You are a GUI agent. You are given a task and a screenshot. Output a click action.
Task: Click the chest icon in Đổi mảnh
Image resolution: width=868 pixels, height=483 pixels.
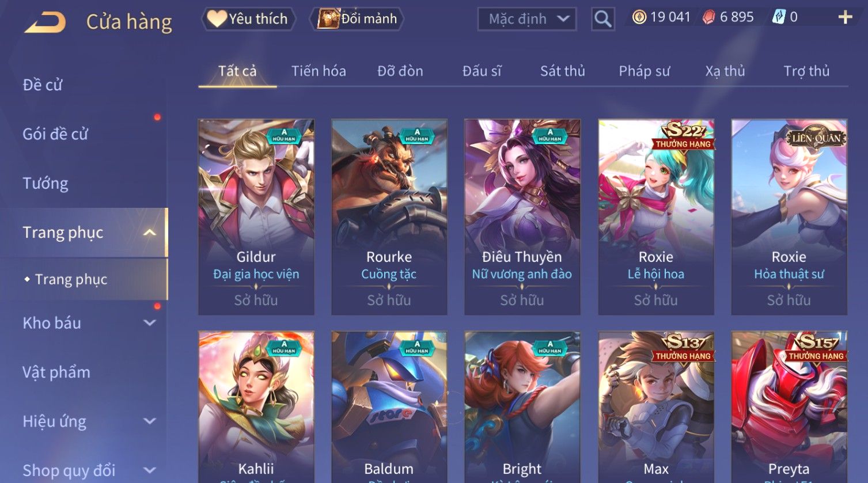click(x=329, y=18)
